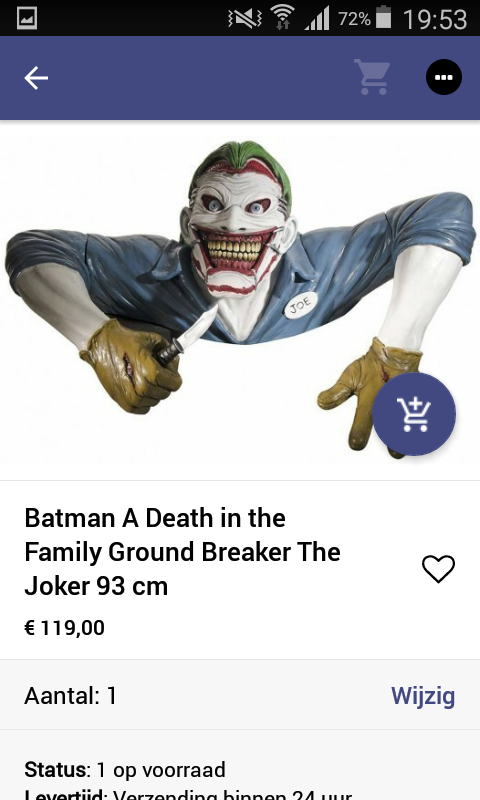Tap the JOE name badge on image
This screenshot has height=800, width=480.
tap(300, 305)
